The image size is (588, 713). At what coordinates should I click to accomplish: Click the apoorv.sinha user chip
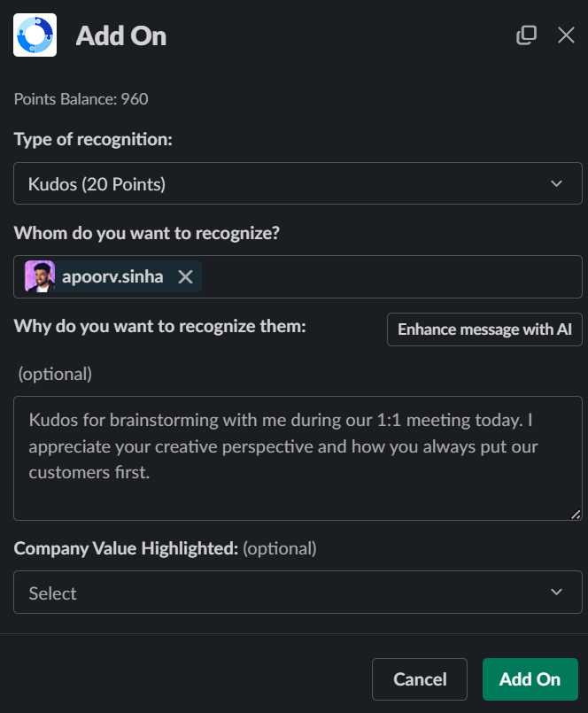click(112, 276)
